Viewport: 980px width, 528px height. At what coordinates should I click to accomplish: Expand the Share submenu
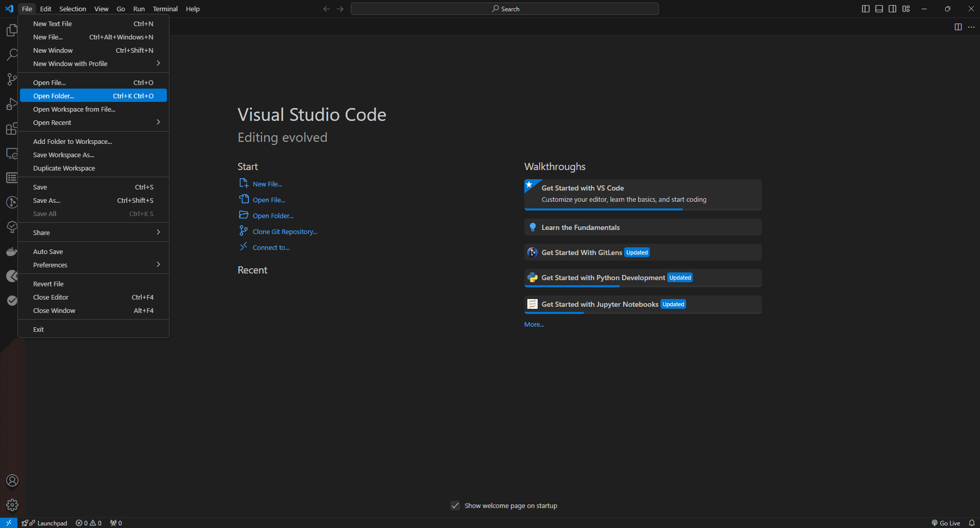pos(93,233)
